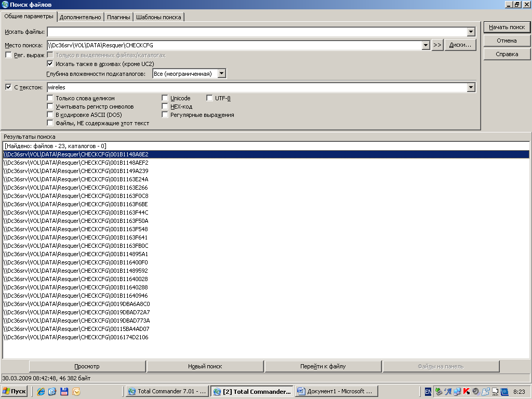532x399 pixels.
Task: Toggle the С текстом checkbox
Action: pos(8,87)
